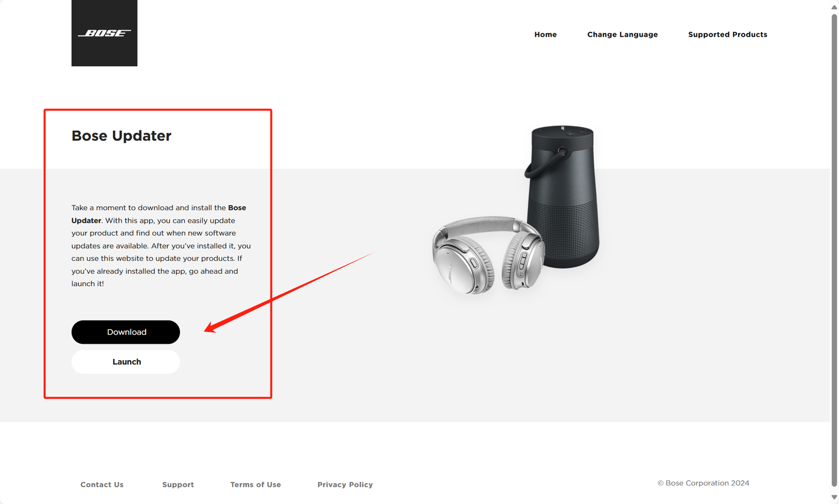Open the Support footer link

click(x=178, y=485)
